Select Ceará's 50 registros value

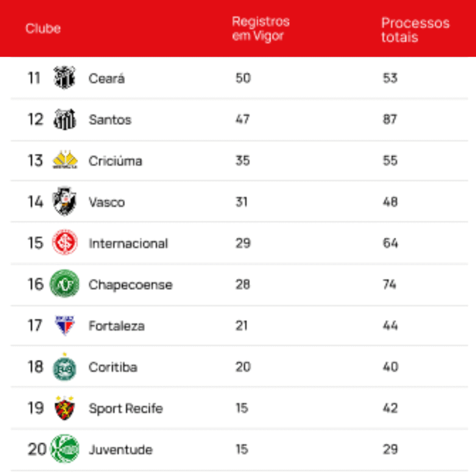[243, 78]
